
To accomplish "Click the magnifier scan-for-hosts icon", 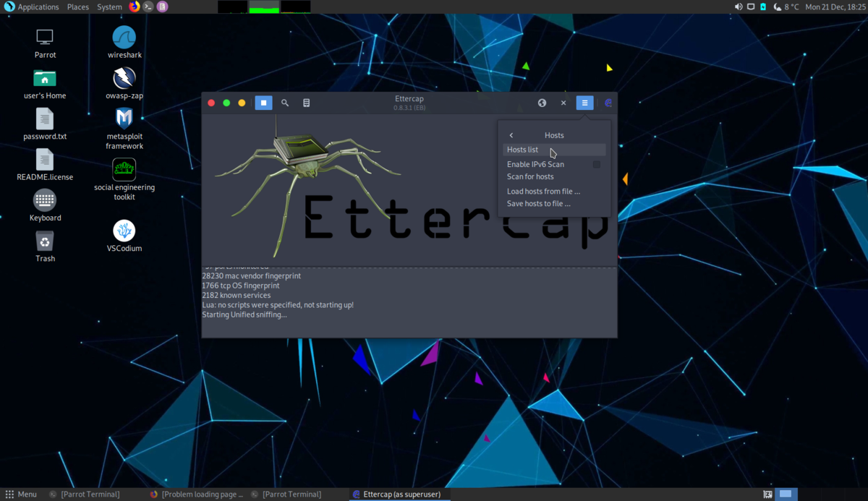I will (x=285, y=103).
